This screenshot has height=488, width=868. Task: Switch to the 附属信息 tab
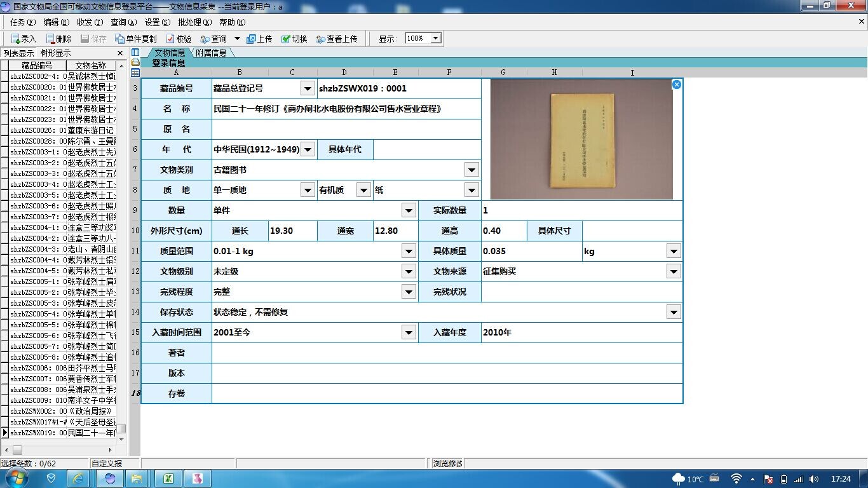[x=211, y=53]
